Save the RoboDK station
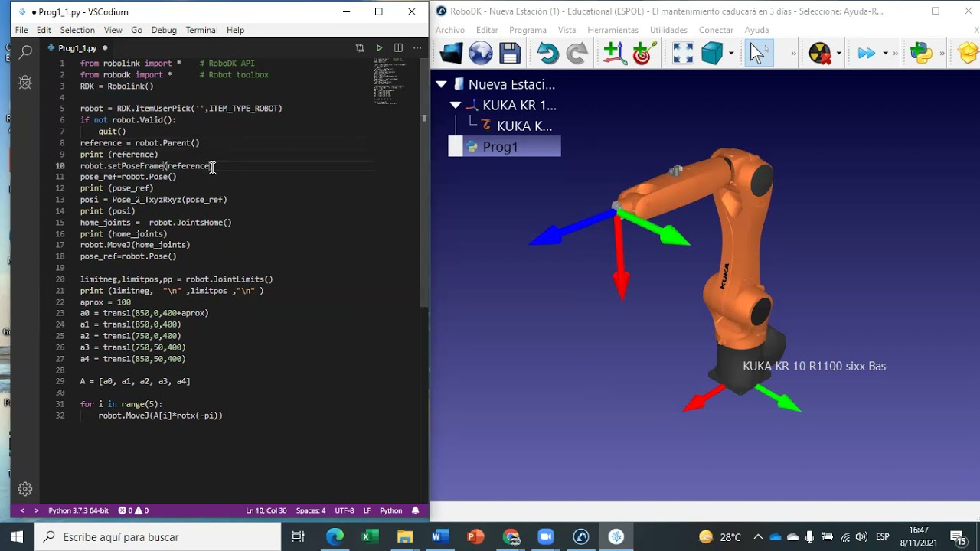The height and width of the screenshot is (551, 980). 510,53
